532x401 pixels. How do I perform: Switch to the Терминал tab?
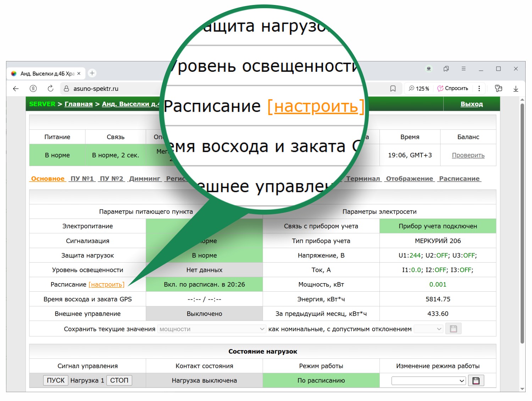(364, 178)
